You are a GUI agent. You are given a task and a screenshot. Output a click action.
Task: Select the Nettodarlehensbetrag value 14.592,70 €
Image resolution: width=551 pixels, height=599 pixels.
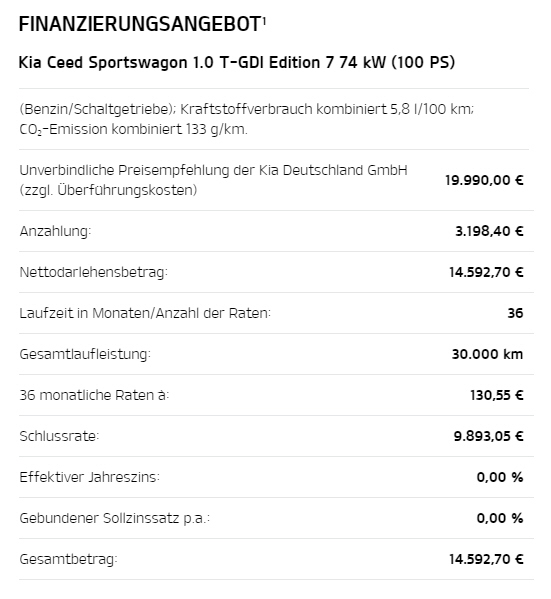coord(486,272)
